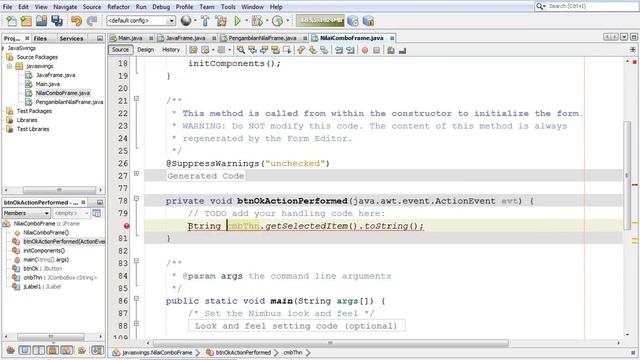Click the New Project toolbar icon
The image size is (640, 360).
pos(26,21)
